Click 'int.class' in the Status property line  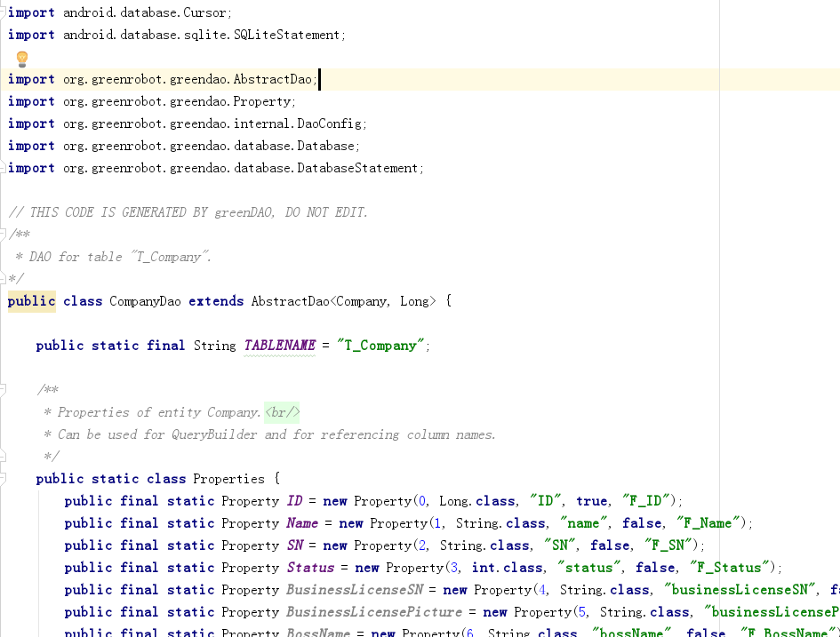[507, 568]
